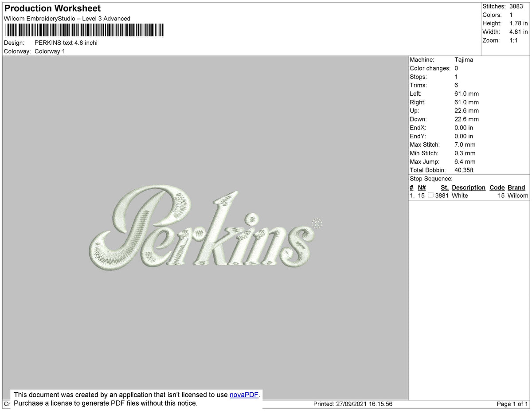
Task: Click the 'Page 1 of 1' footer
Action: 512,404
